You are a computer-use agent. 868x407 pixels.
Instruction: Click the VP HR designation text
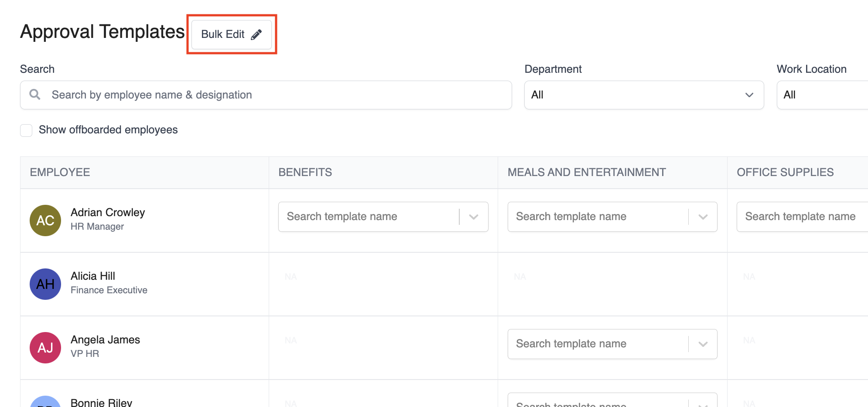click(x=85, y=354)
